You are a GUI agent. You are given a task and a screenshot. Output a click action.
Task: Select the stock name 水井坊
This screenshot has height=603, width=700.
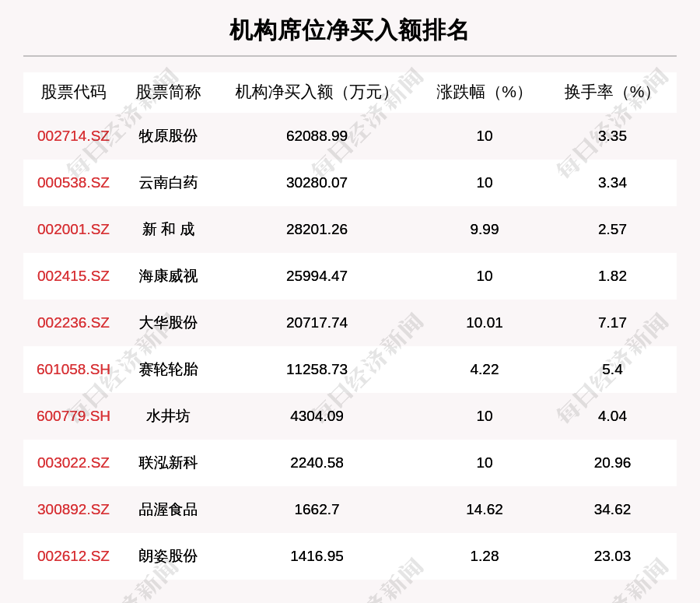(x=168, y=415)
